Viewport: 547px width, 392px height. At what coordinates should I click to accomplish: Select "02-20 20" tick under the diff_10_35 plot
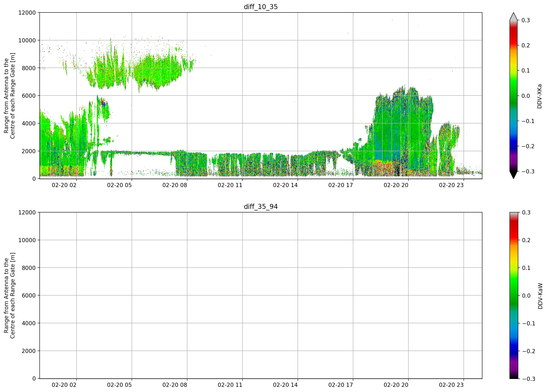pyautogui.click(x=396, y=185)
